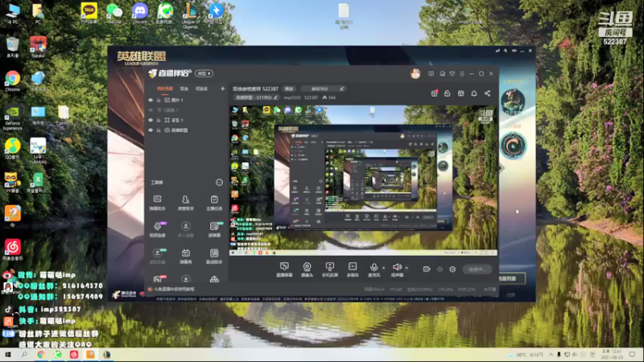Image resolution: width=644 pixels, height=362 pixels.
Task: Edit the 英雄联盟 category tag
Action: 256,97
